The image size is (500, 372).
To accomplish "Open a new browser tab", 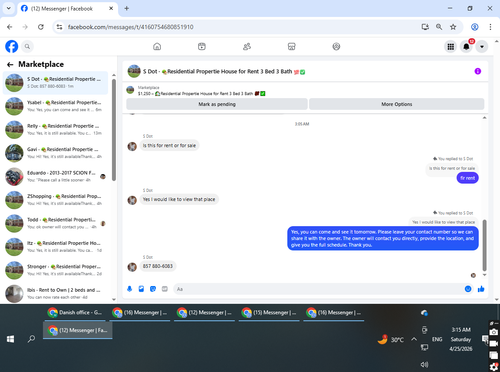I will [127, 8].
